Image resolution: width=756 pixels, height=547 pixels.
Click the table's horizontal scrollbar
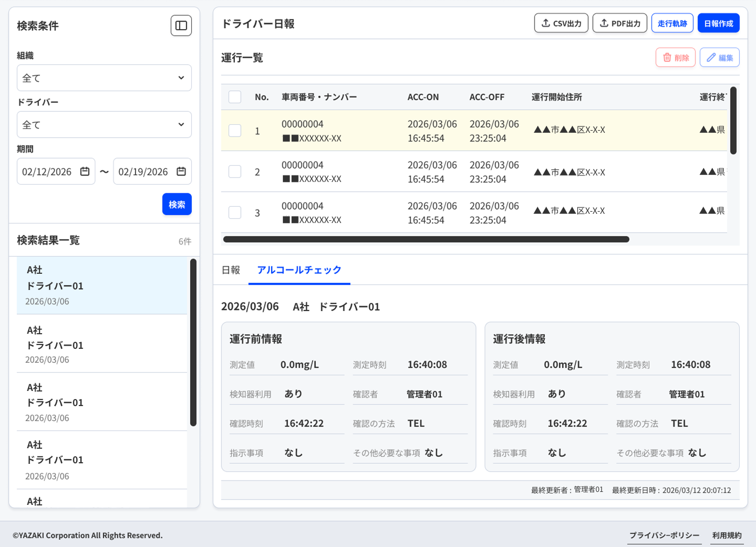pyautogui.click(x=426, y=239)
